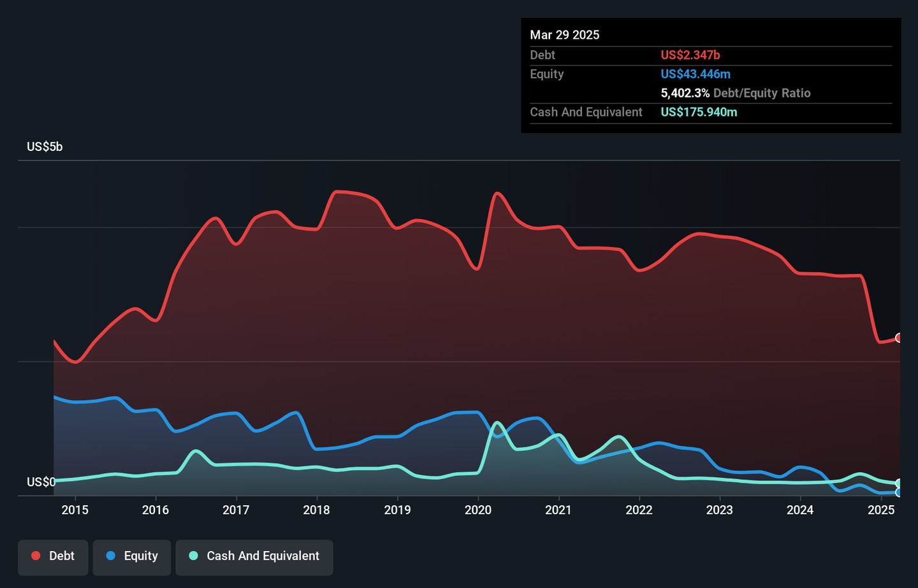Select the 2020 tick label on the x-axis

(478, 510)
